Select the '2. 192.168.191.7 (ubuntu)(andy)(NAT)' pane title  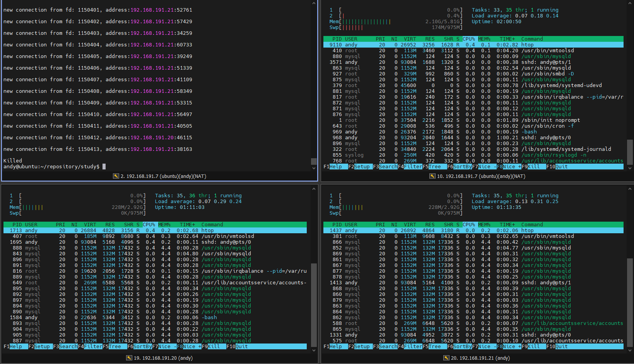tap(163, 176)
